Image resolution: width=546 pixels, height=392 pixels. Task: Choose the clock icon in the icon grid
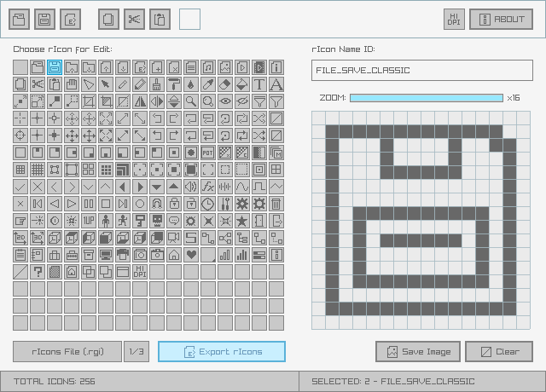tap(208, 203)
